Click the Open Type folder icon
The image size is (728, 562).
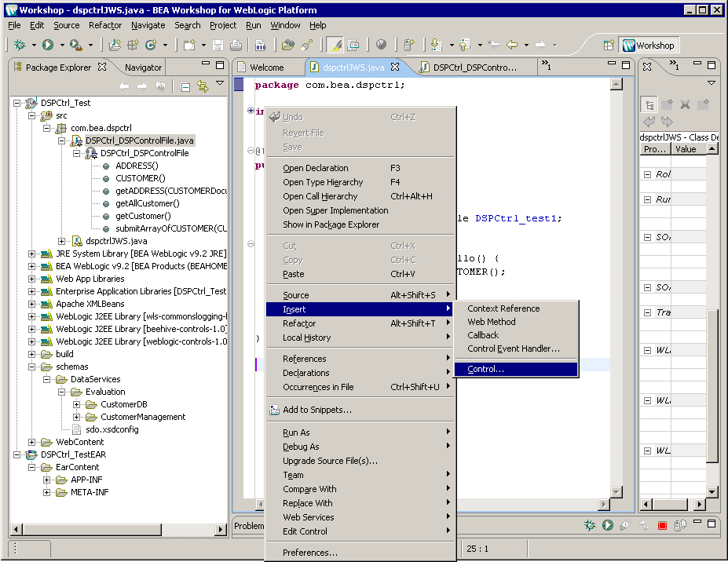click(288, 45)
